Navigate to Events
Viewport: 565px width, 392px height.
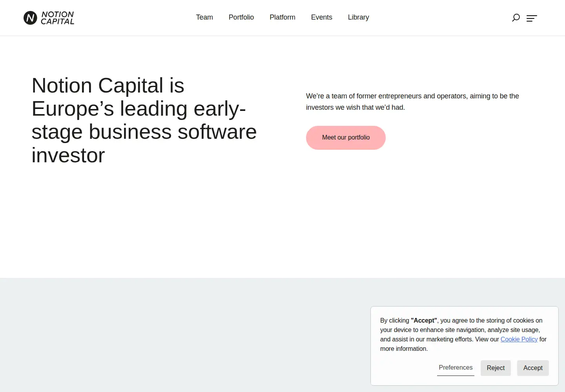point(322,17)
